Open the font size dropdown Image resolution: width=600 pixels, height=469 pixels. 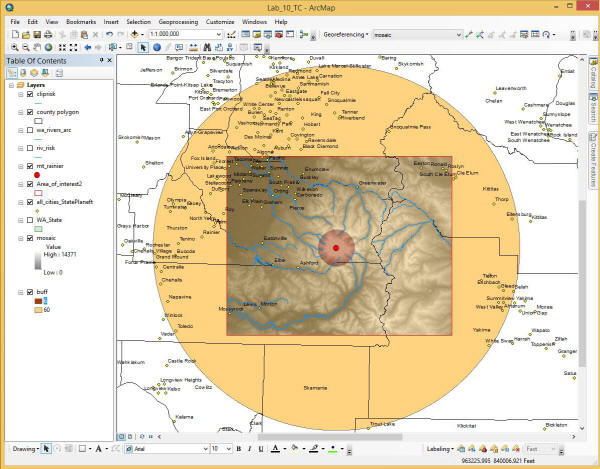click(229, 449)
